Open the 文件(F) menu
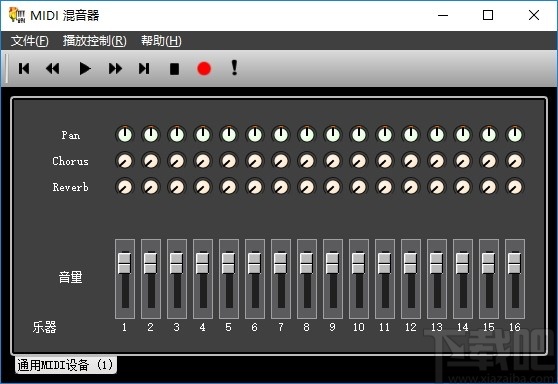Image resolution: width=558 pixels, height=384 pixels. pyautogui.click(x=30, y=41)
